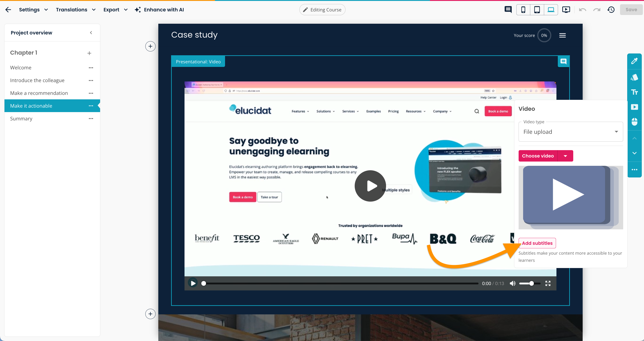
Task: Click the Chapter 1 heading
Action: point(24,53)
